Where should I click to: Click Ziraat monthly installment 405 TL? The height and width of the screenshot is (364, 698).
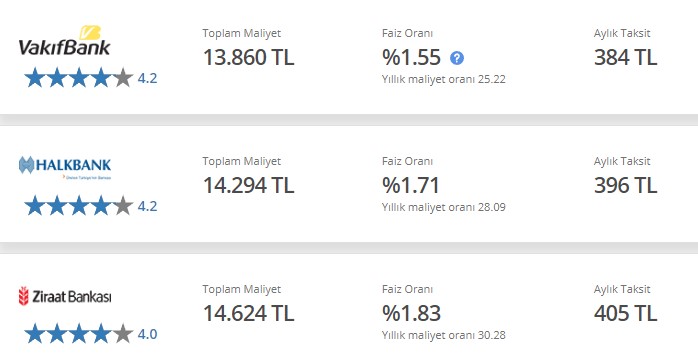tap(625, 313)
